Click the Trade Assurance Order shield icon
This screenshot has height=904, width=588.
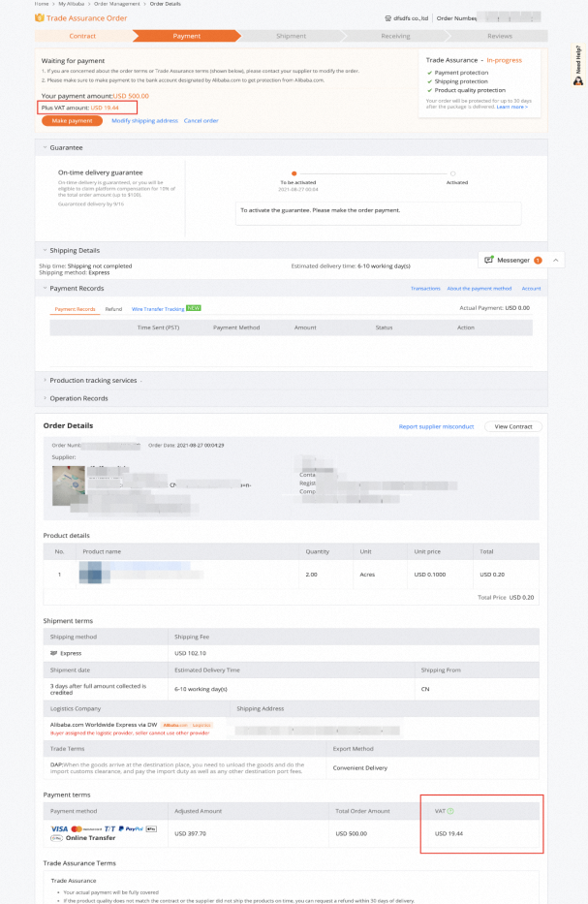click(40, 17)
